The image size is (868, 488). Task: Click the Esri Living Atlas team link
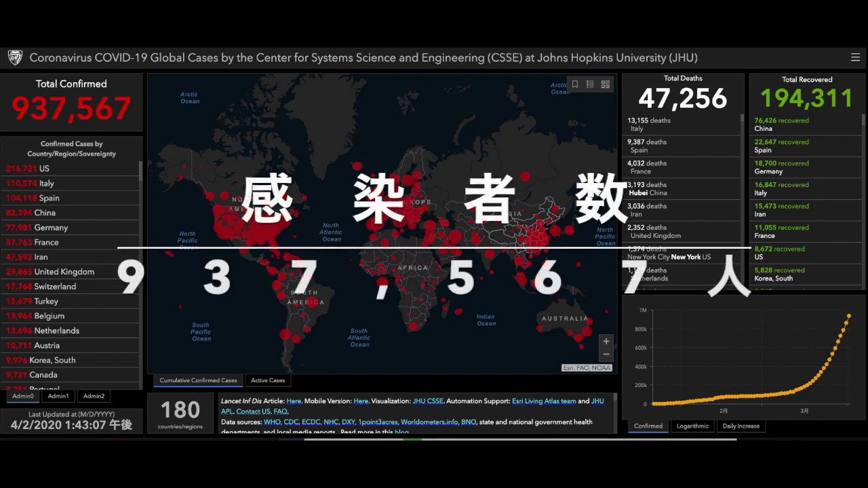[543, 401]
